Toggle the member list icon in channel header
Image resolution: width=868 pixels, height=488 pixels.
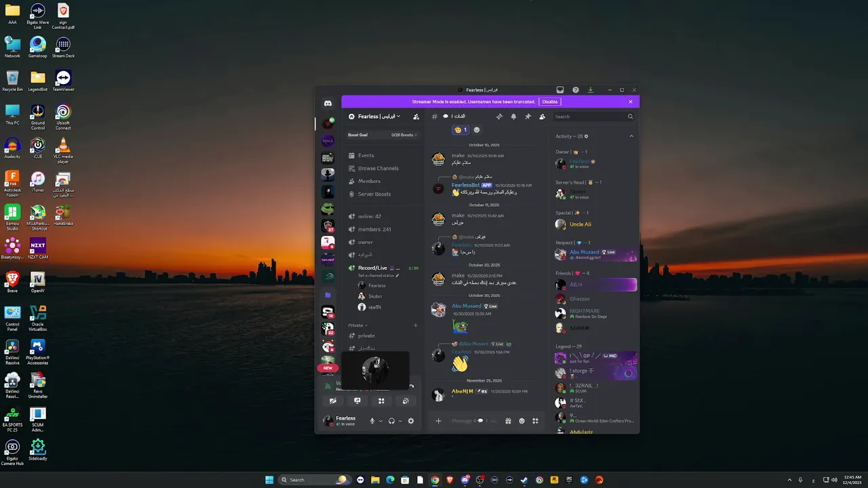click(542, 117)
